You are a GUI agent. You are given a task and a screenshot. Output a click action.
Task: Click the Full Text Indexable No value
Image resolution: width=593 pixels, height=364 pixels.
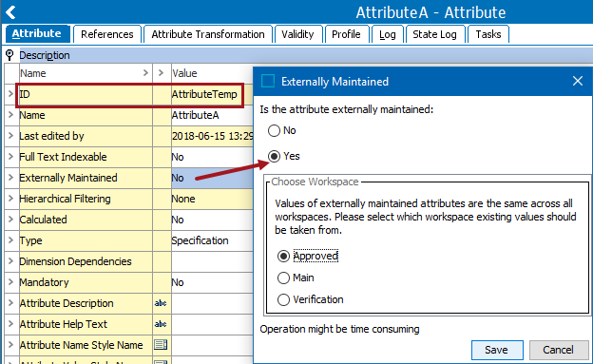[178, 157]
